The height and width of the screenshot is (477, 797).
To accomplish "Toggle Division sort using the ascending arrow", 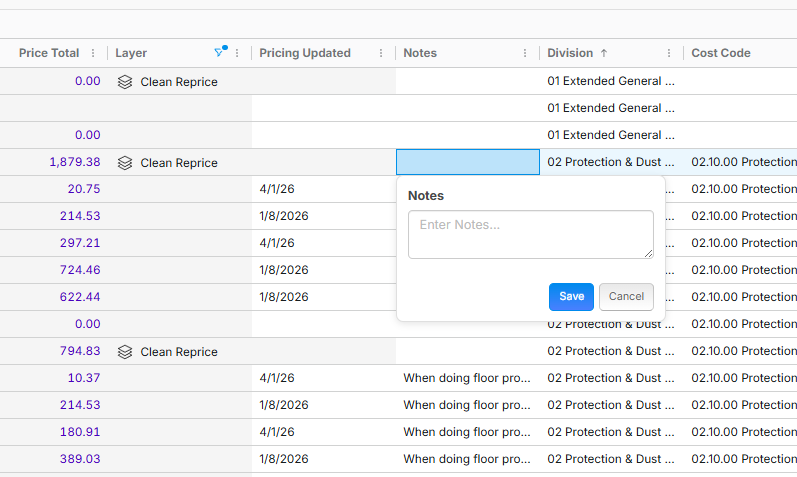I will 604,53.
